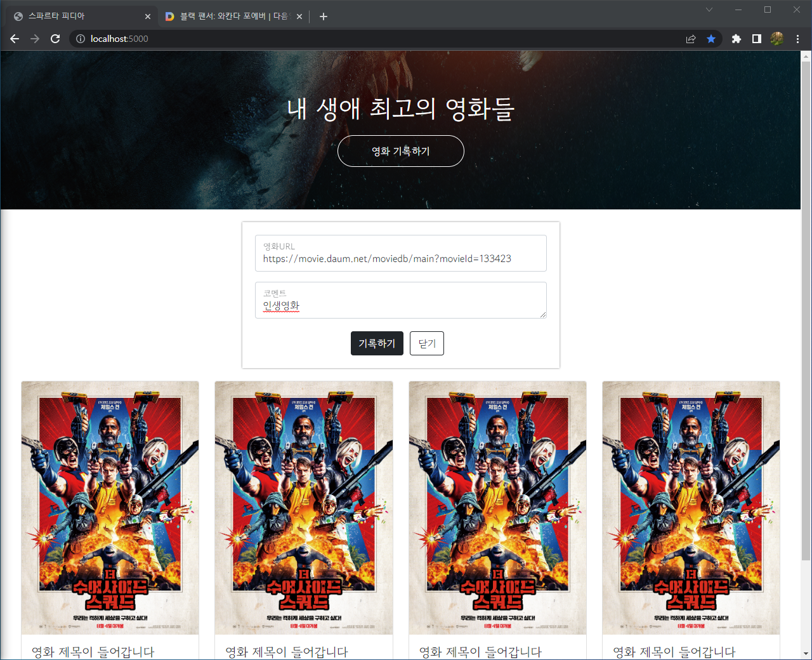This screenshot has height=660, width=812.
Task: Submit with the 기록하기 button
Action: (x=377, y=343)
